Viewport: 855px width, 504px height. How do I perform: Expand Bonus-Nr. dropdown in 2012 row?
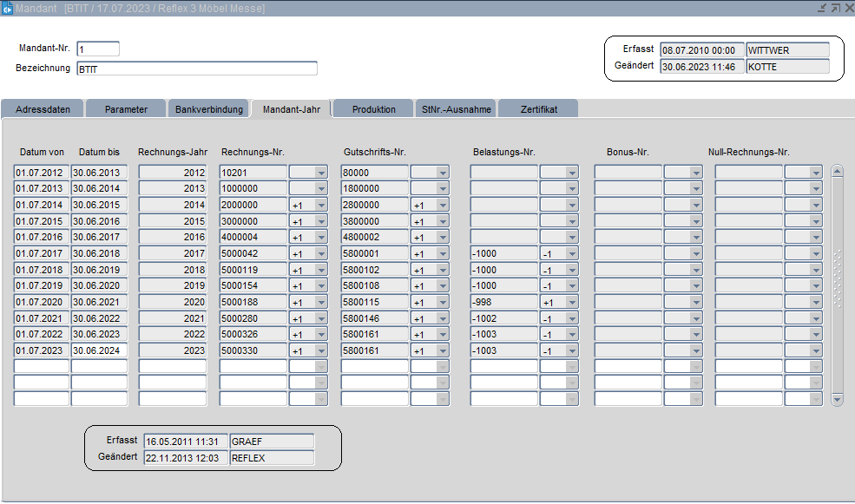[x=695, y=173]
